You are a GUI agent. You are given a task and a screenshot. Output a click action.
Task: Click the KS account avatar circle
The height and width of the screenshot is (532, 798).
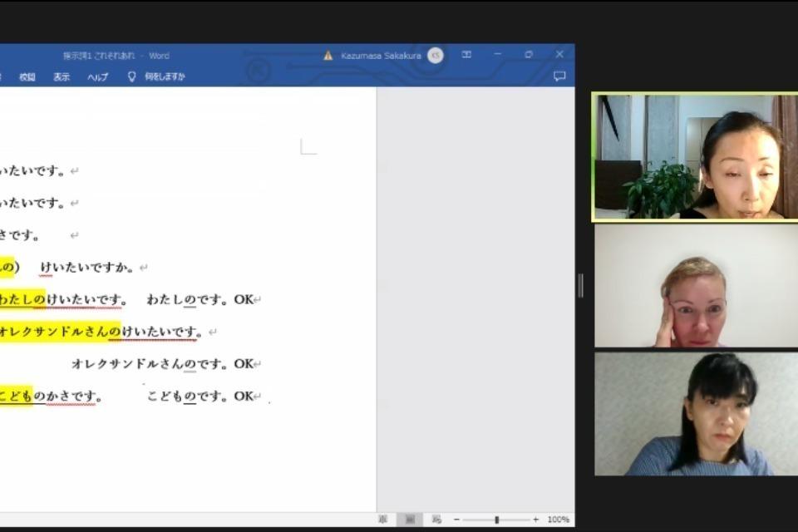(x=435, y=56)
